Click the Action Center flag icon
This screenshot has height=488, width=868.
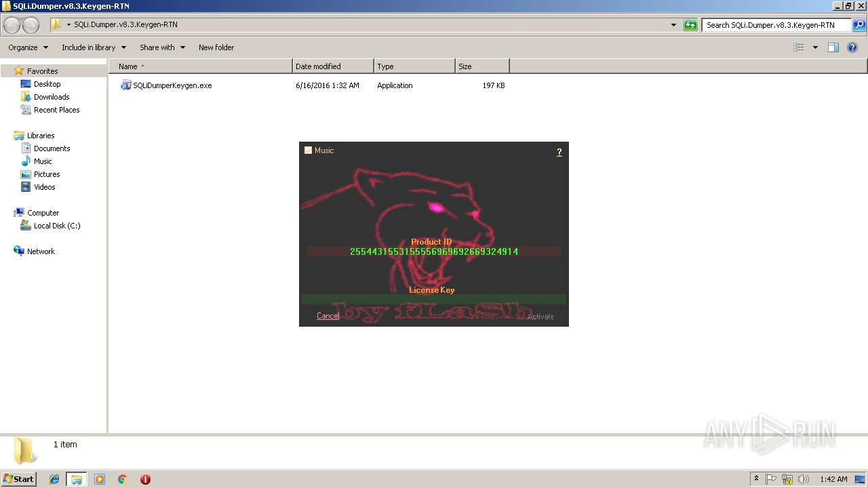coord(771,479)
